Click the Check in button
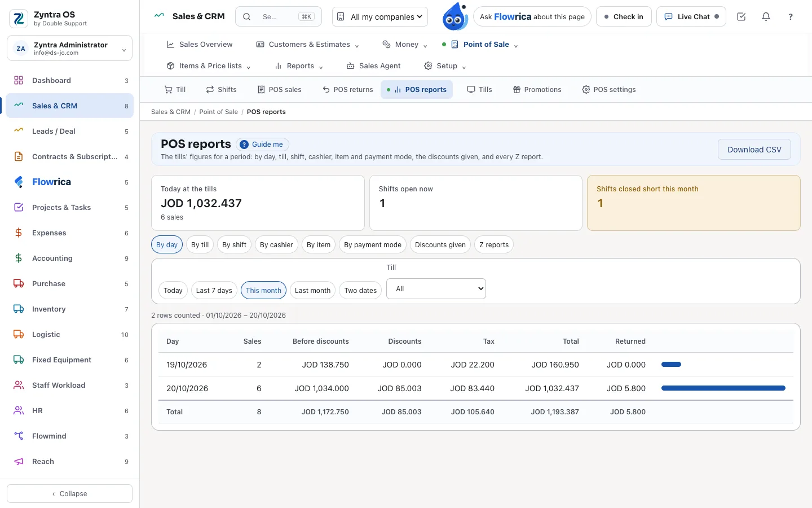The image size is (812, 508). pos(624,17)
